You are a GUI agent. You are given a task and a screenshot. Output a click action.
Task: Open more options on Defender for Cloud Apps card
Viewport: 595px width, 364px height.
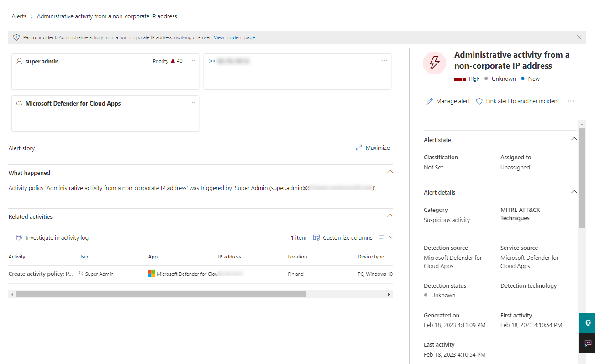coord(192,103)
